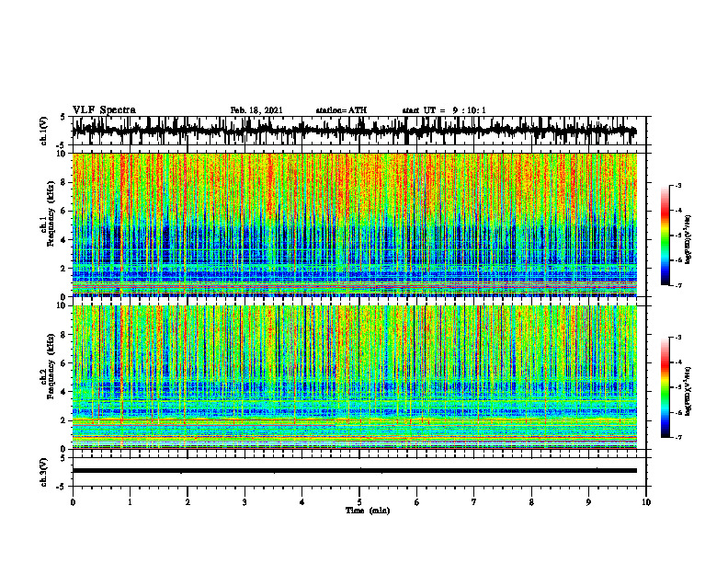Image resolution: width=728 pixels, height=563 pixels.
Task: Click the "-3" label on ch.1 color bar
Action: (677, 186)
